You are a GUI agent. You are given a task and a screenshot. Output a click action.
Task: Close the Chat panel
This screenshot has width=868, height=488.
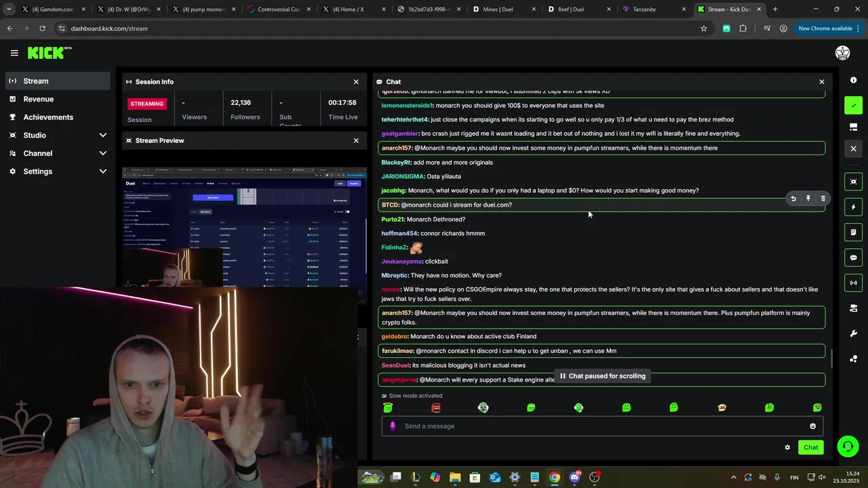pos(821,81)
